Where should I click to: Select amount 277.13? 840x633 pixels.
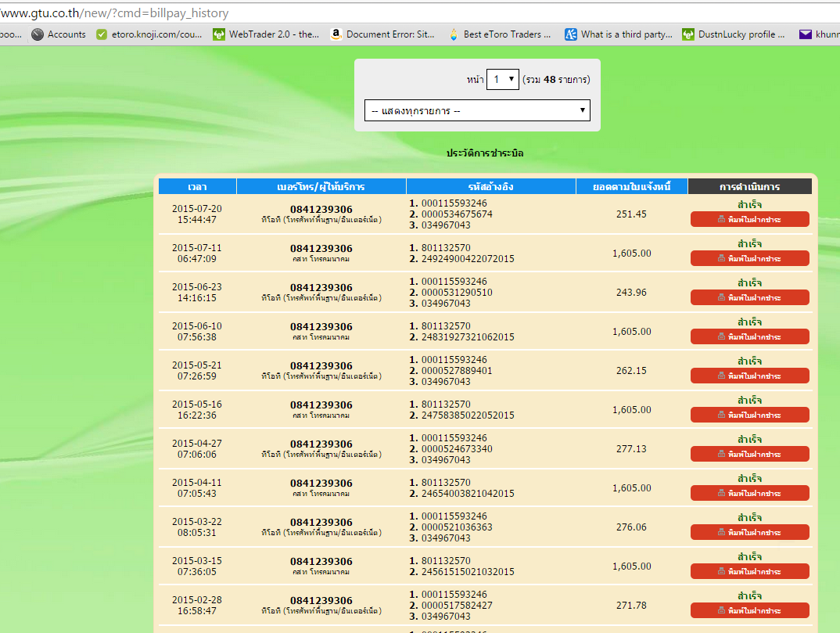(631, 448)
